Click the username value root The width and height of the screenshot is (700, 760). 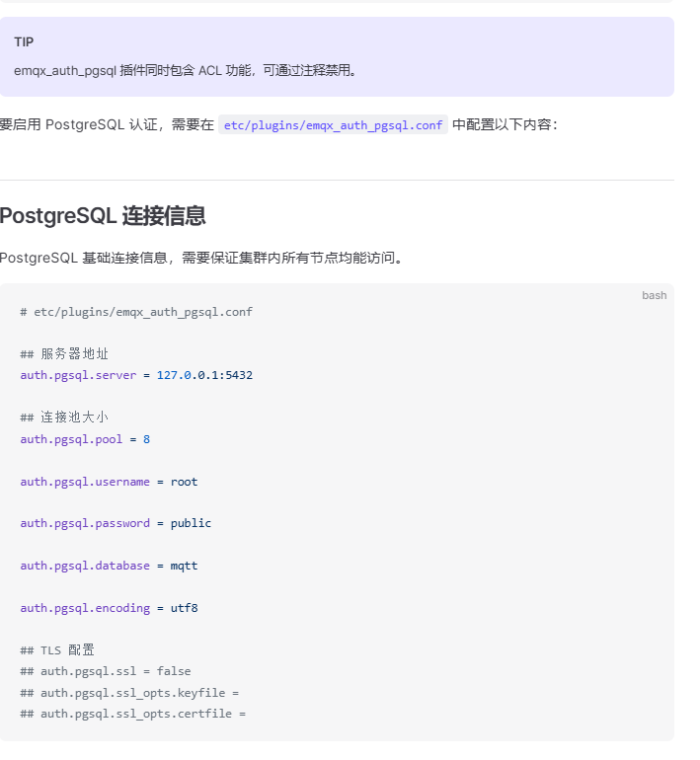pyautogui.click(x=185, y=482)
